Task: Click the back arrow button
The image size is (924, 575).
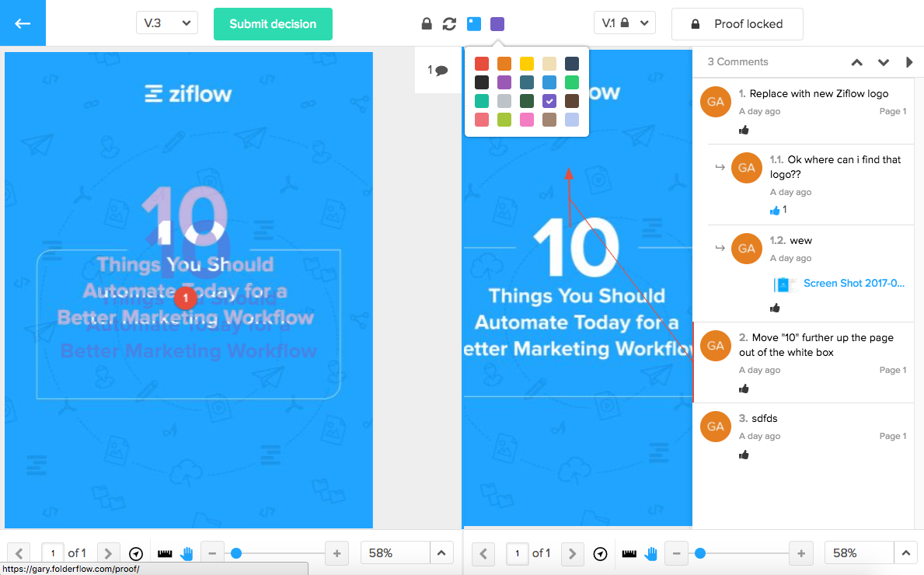Action: (23, 23)
